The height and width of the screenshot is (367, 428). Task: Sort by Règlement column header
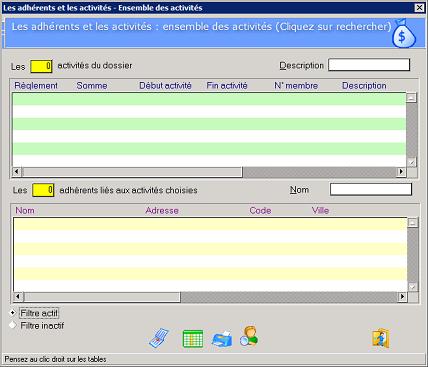click(x=36, y=86)
